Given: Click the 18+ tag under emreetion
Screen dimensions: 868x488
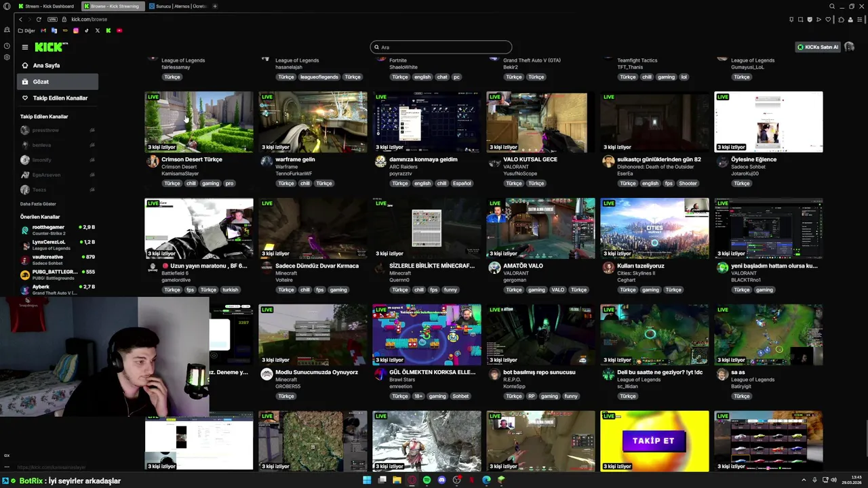Looking at the screenshot, I should 418,396.
